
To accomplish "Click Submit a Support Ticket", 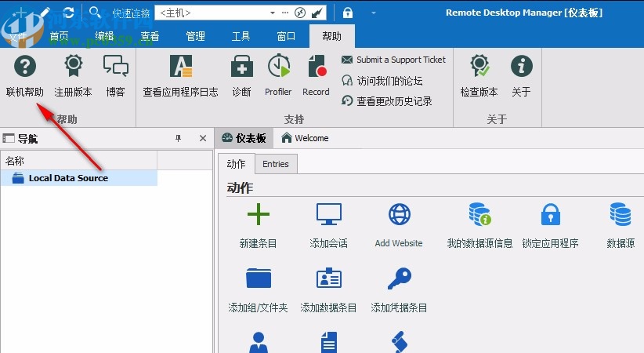I will [x=393, y=60].
